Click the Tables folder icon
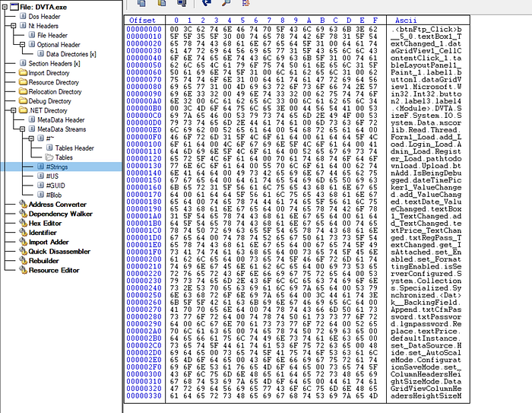 (x=49, y=157)
